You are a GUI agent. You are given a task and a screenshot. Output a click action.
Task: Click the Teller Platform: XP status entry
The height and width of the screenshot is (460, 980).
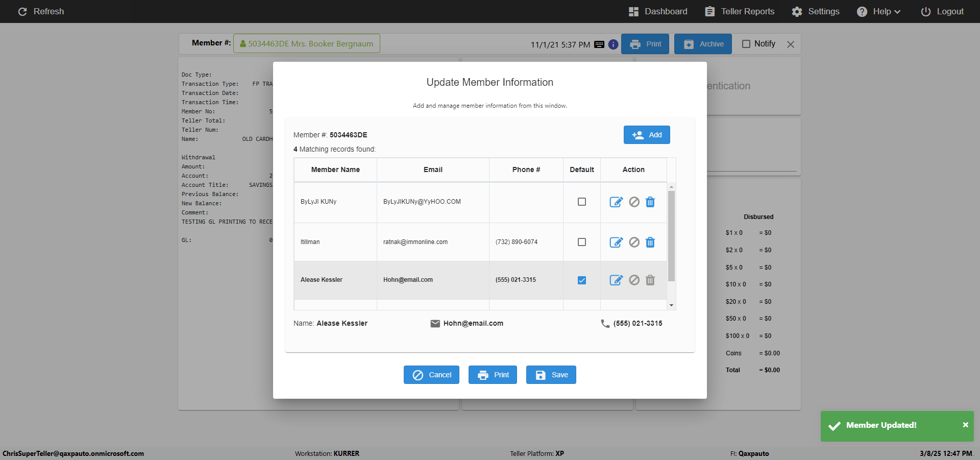[537, 453]
